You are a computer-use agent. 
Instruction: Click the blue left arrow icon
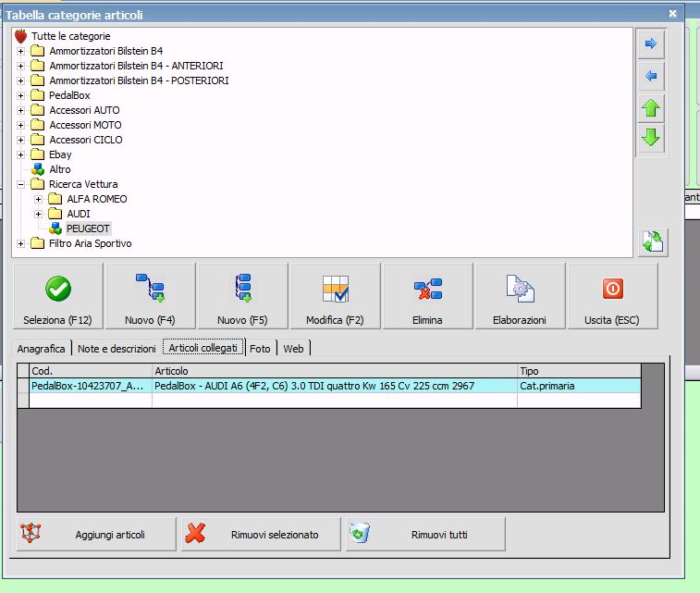click(x=651, y=76)
